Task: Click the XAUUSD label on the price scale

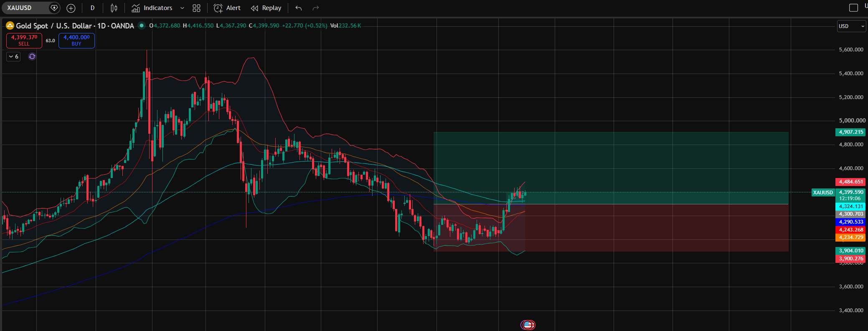Action: (823, 193)
